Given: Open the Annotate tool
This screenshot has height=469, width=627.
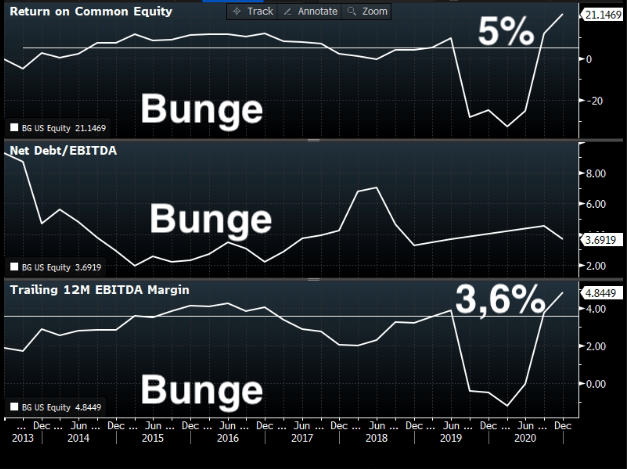Looking at the screenshot, I should pos(310,11).
